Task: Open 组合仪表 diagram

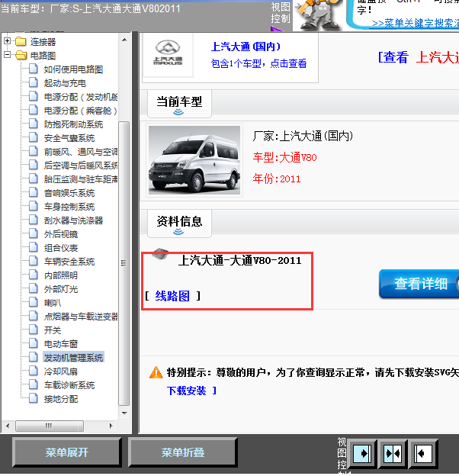Action: [x=61, y=248]
